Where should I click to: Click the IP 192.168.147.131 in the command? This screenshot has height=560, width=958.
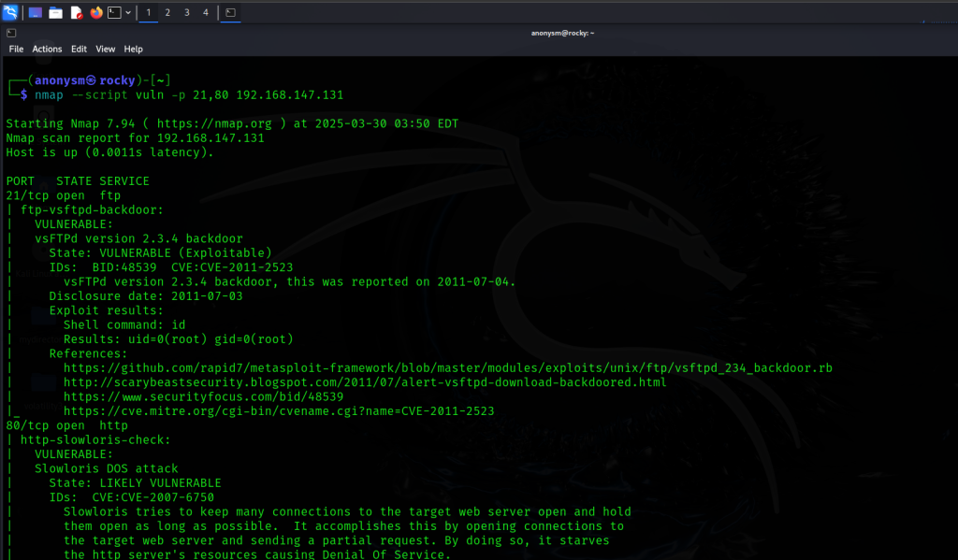[290, 94]
